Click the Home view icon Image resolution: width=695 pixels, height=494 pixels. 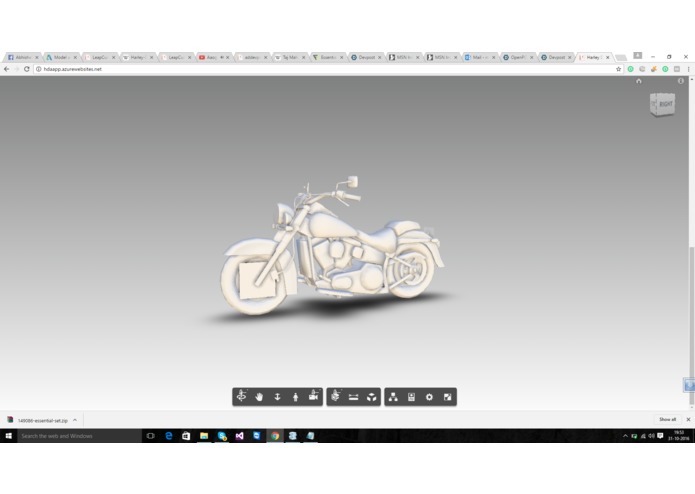pyautogui.click(x=639, y=81)
